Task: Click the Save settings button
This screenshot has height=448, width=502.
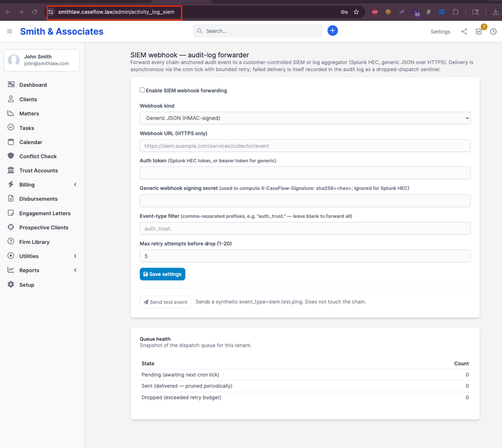Action: pos(162,274)
